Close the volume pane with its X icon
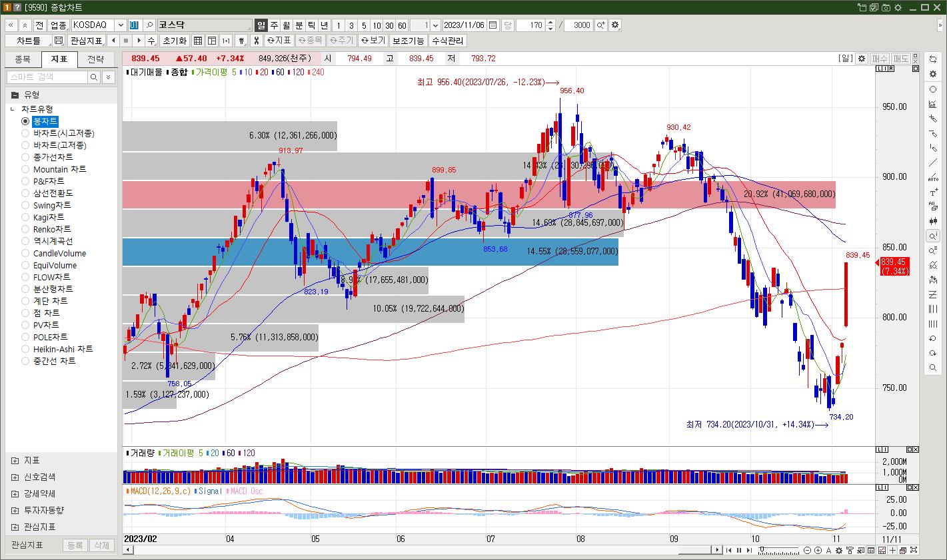947x560 pixels. tap(914, 449)
